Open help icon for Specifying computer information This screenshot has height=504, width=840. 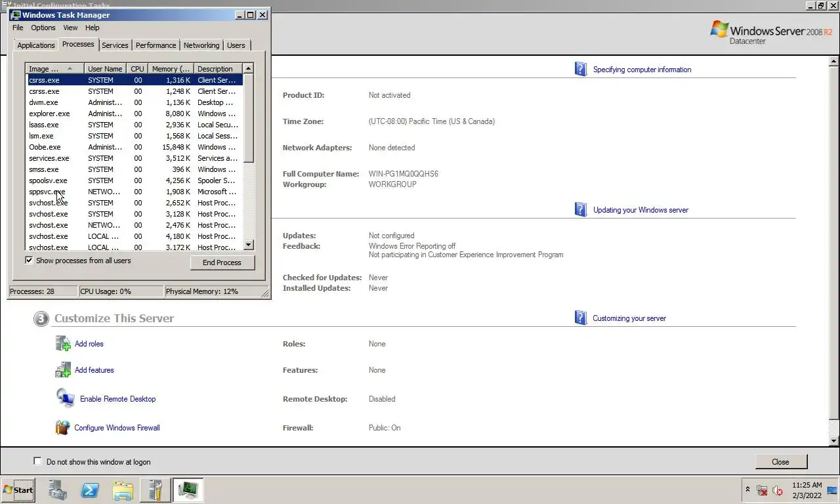pos(581,69)
